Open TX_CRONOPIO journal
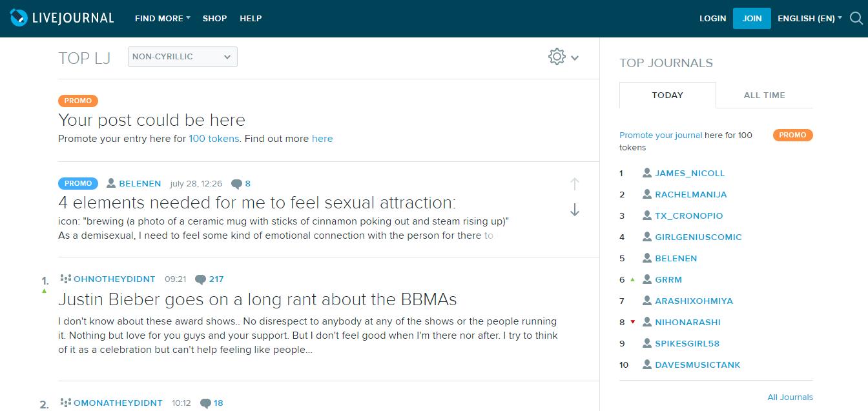 click(x=689, y=216)
